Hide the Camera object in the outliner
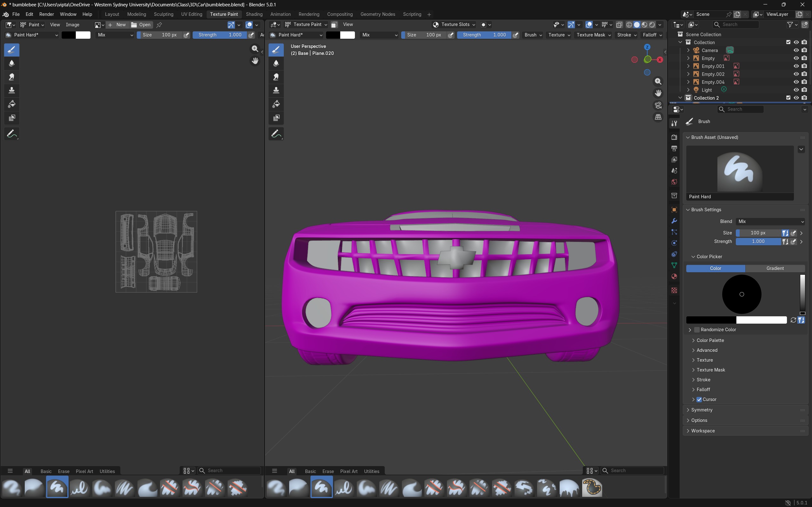The image size is (812, 507). click(x=796, y=50)
